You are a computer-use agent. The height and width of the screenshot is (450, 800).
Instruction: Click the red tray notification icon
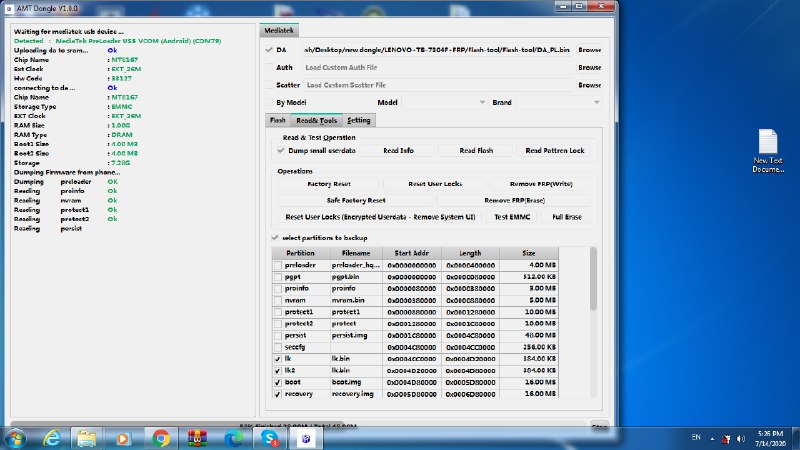point(726,439)
